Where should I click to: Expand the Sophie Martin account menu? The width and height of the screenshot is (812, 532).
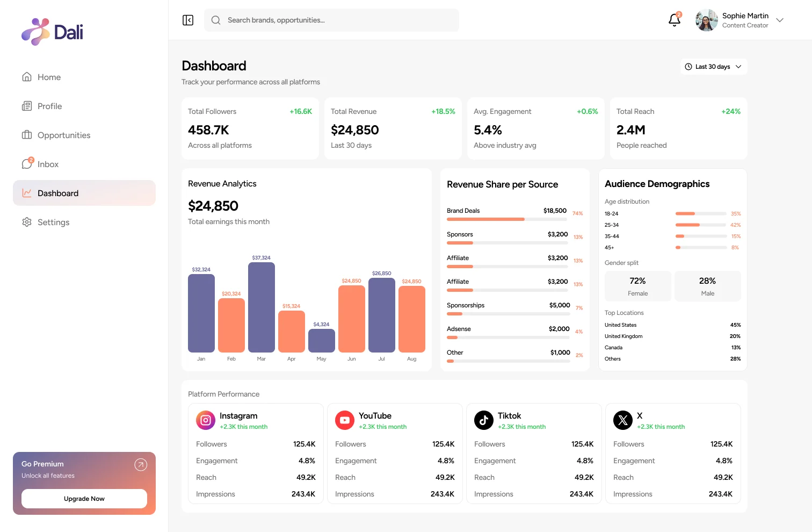780,20
